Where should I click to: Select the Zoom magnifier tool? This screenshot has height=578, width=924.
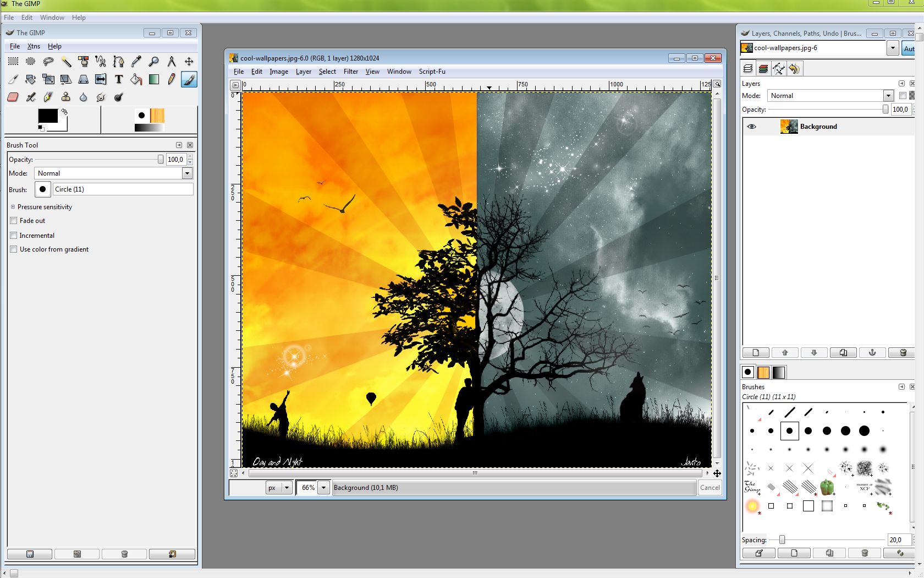click(154, 62)
